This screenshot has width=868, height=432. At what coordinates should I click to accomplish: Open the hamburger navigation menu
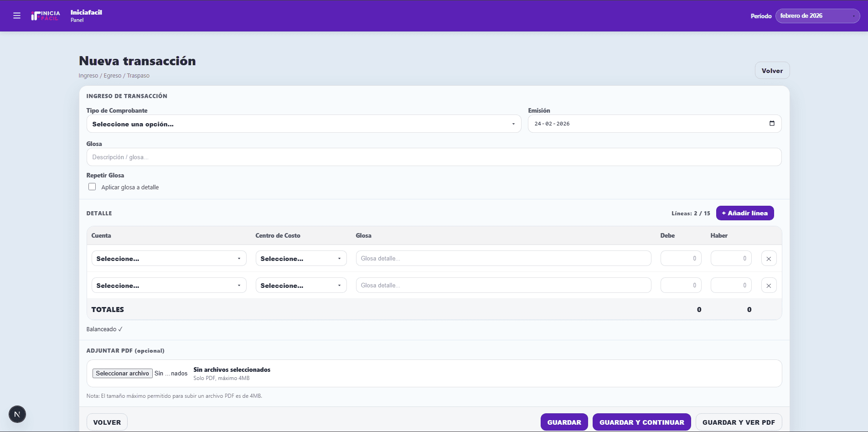17,16
